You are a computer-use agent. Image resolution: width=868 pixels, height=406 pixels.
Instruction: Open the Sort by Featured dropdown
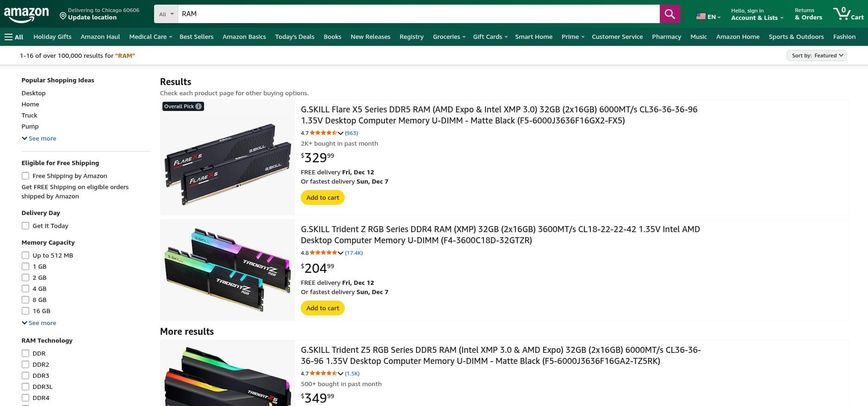pos(816,55)
